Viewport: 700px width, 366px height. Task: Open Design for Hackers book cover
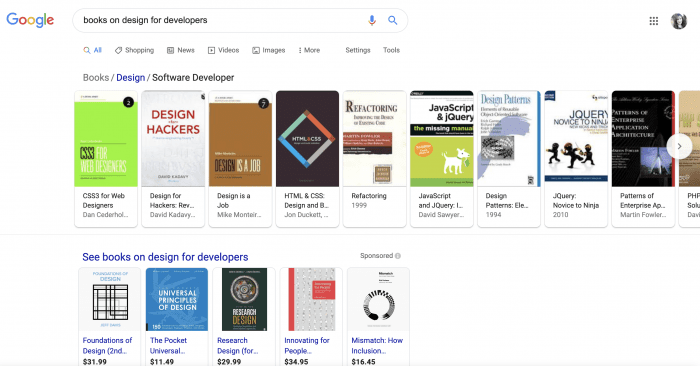click(173, 139)
